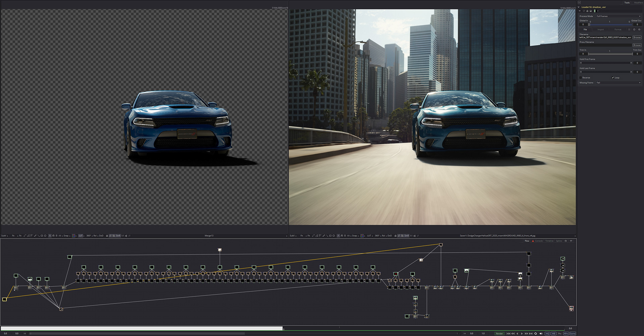Select the ellipse tool in left viewer toolbar
This screenshot has width=644, height=336.
point(45,236)
